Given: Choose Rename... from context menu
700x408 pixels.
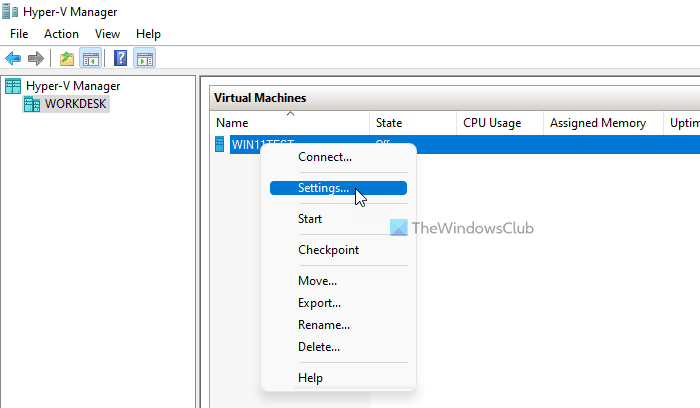Looking at the screenshot, I should 338,325.
